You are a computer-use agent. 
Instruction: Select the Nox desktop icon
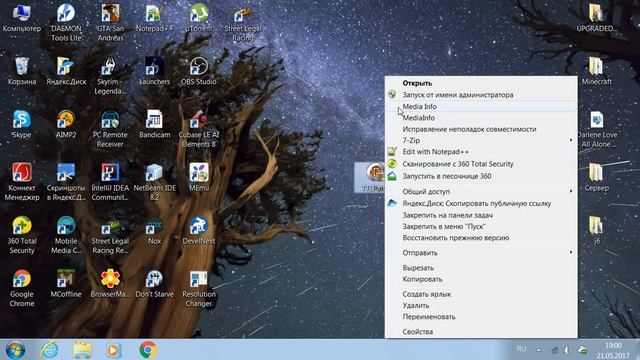[154, 232]
